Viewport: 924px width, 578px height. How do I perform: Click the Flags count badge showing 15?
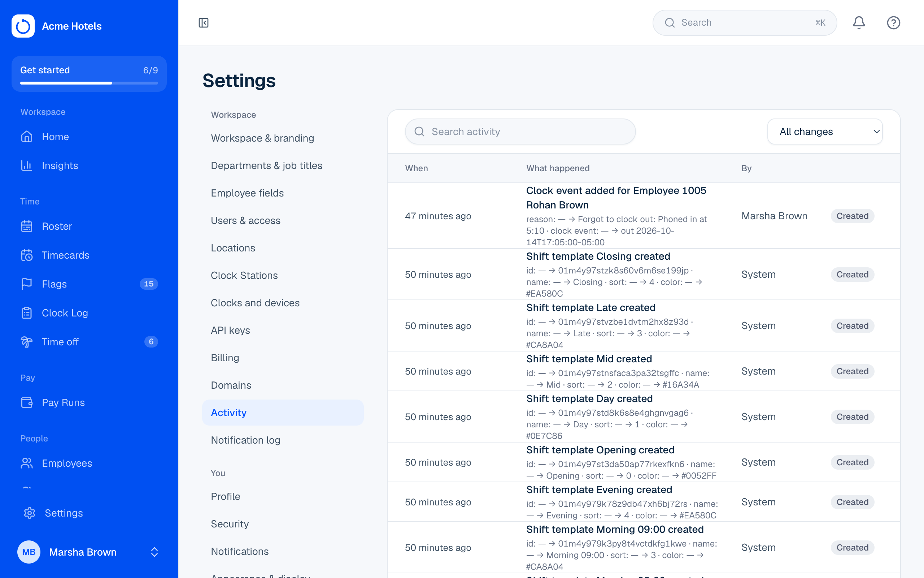tap(149, 284)
